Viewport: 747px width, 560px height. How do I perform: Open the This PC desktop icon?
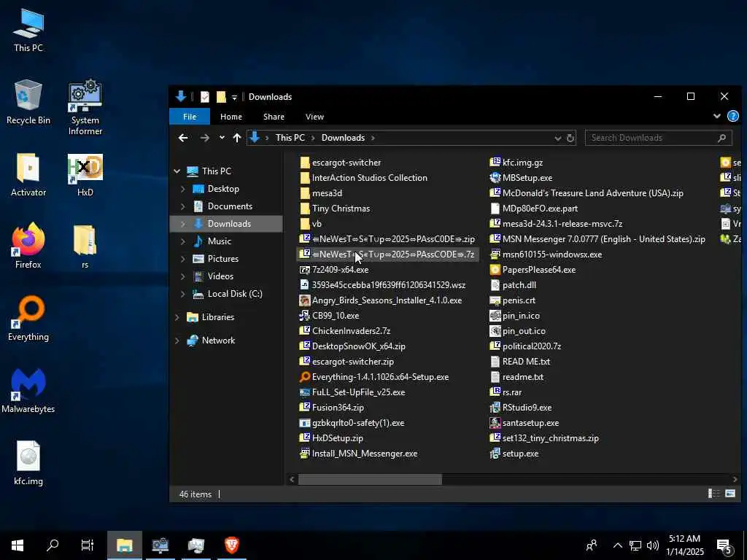(28, 29)
